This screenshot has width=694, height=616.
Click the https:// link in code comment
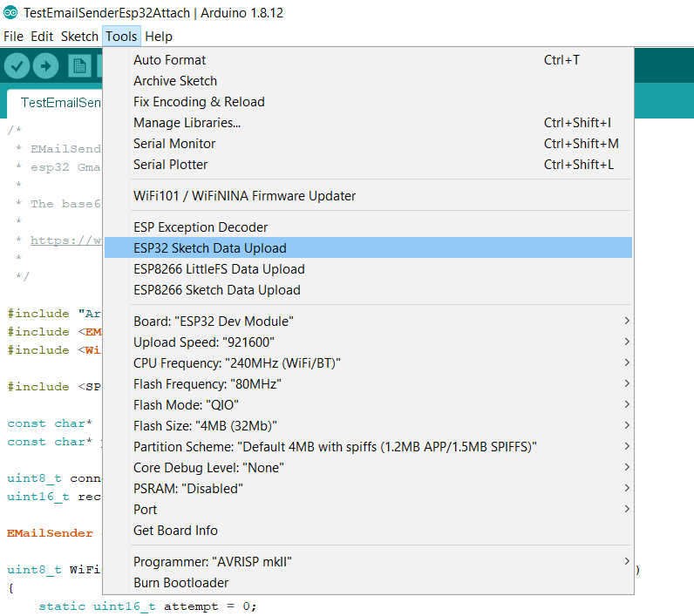point(66,240)
